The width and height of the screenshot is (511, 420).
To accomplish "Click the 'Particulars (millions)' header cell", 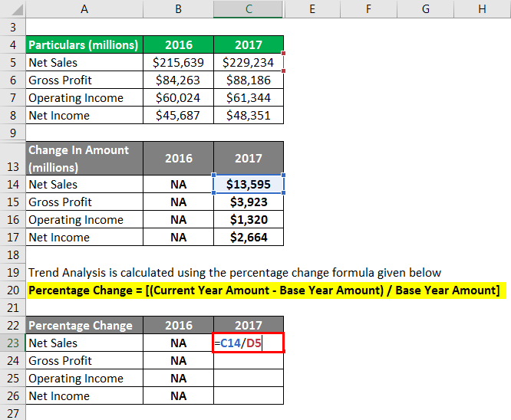I will point(84,44).
